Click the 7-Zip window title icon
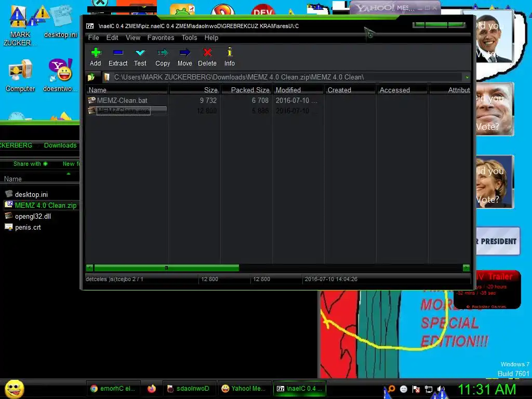Viewport: 532px width, 399px height. pos(90,26)
